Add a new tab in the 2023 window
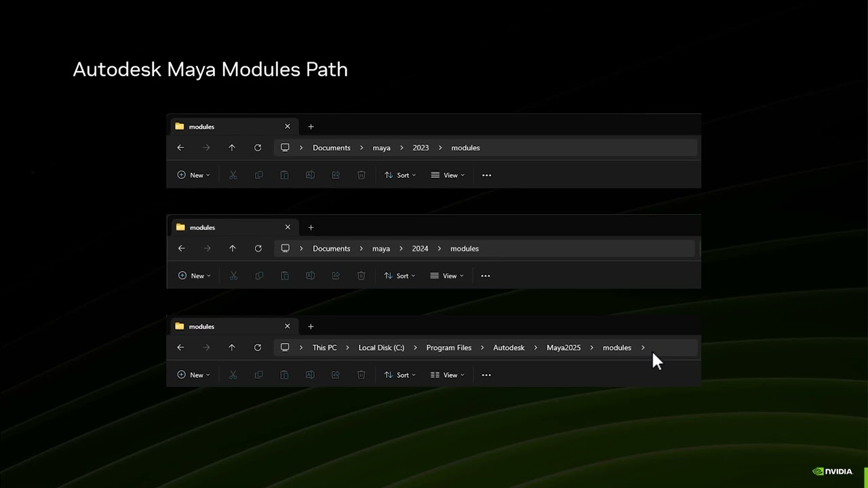 click(x=311, y=126)
